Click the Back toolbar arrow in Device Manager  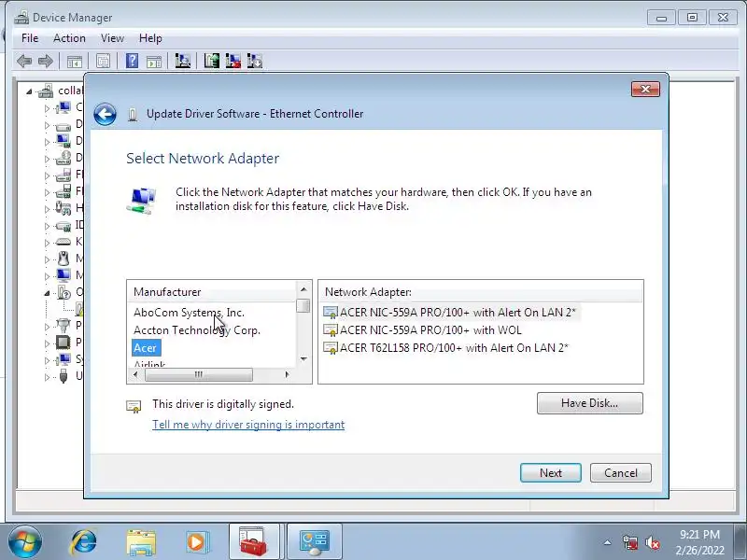24,61
